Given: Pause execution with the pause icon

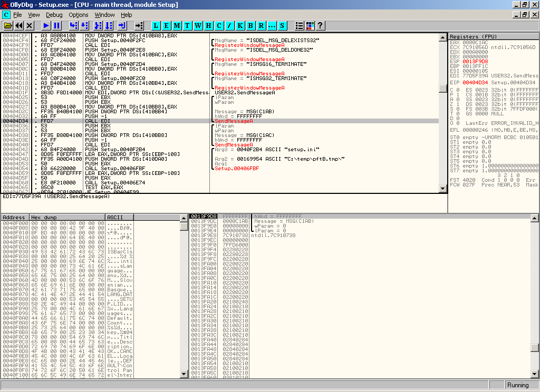Looking at the screenshot, I should (x=57, y=26).
